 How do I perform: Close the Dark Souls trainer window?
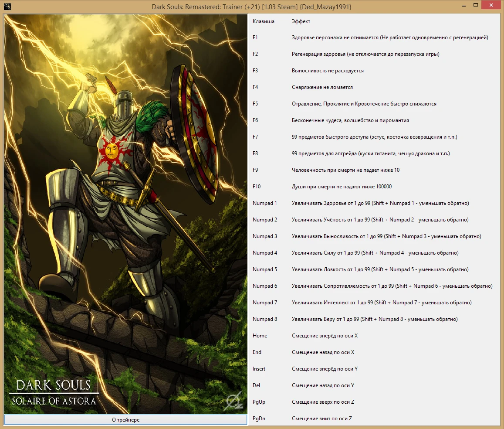491,5
